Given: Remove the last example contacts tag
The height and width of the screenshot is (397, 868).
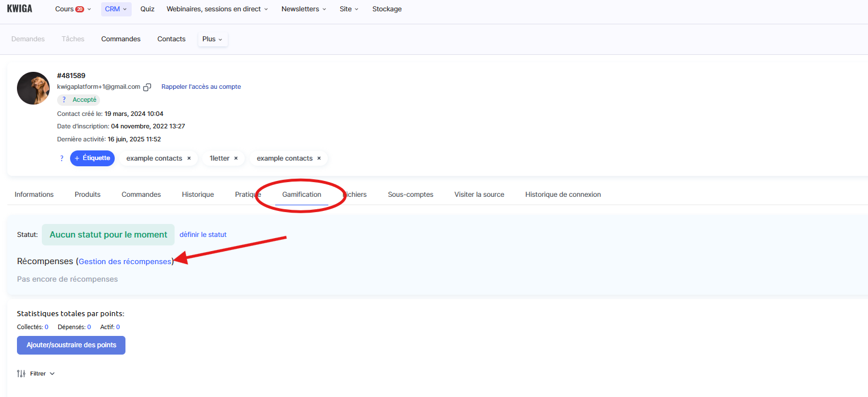Looking at the screenshot, I should point(319,158).
